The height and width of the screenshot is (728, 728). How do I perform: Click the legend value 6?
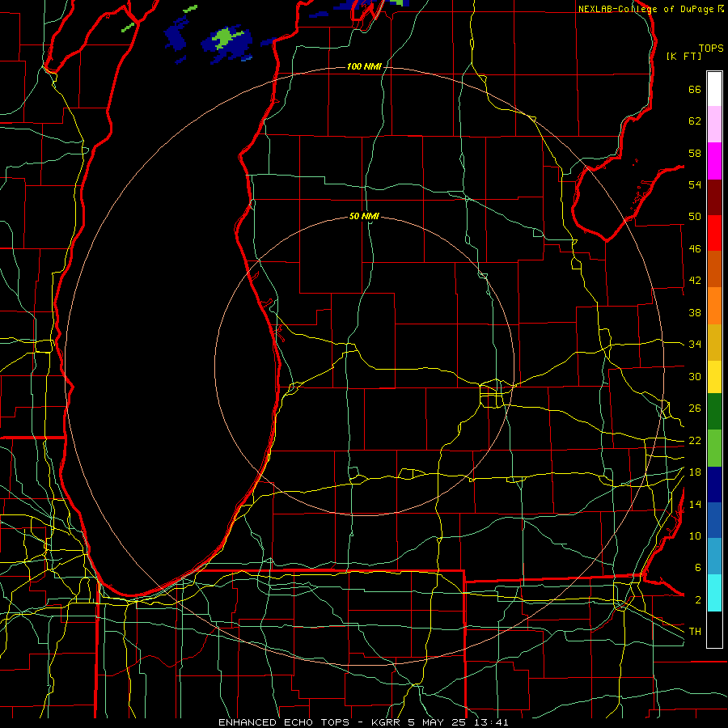coord(697,568)
